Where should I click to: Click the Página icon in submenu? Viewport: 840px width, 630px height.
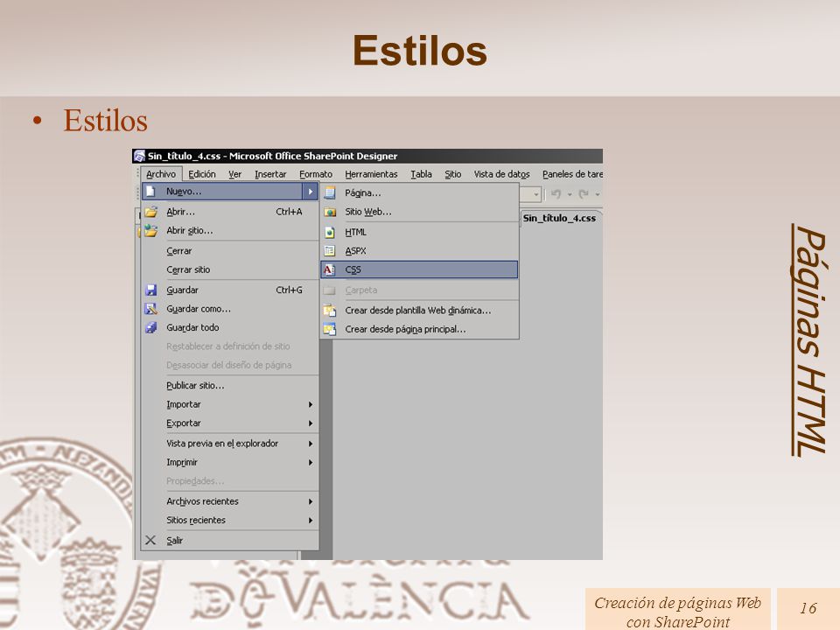pyautogui.click(x=330, y=192)
